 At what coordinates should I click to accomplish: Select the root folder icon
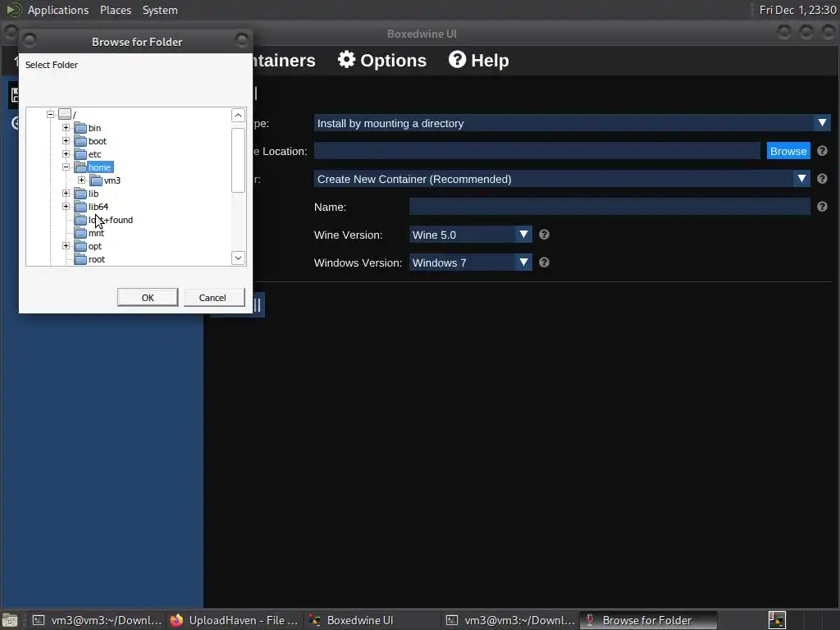point(80,259)
